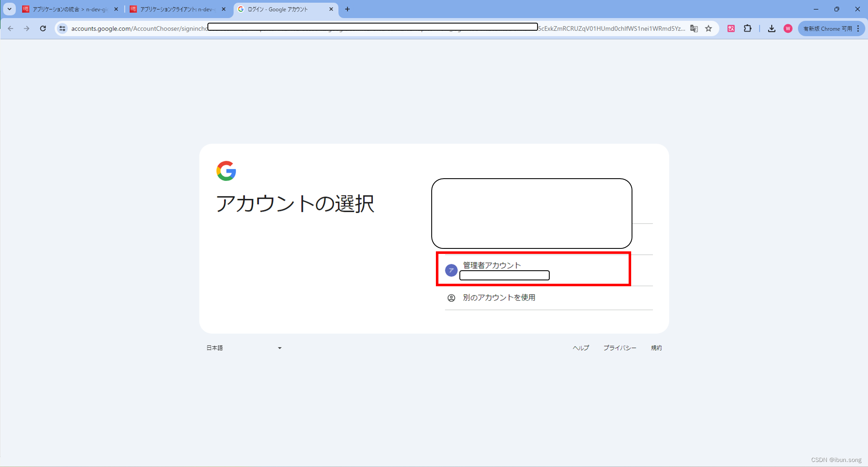
Task: Open the ヘルプ link
Action: point(581,348)
